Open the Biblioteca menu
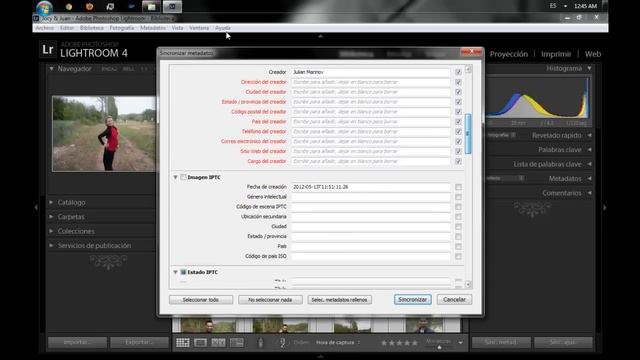640x360 pixels. [92, 28]
